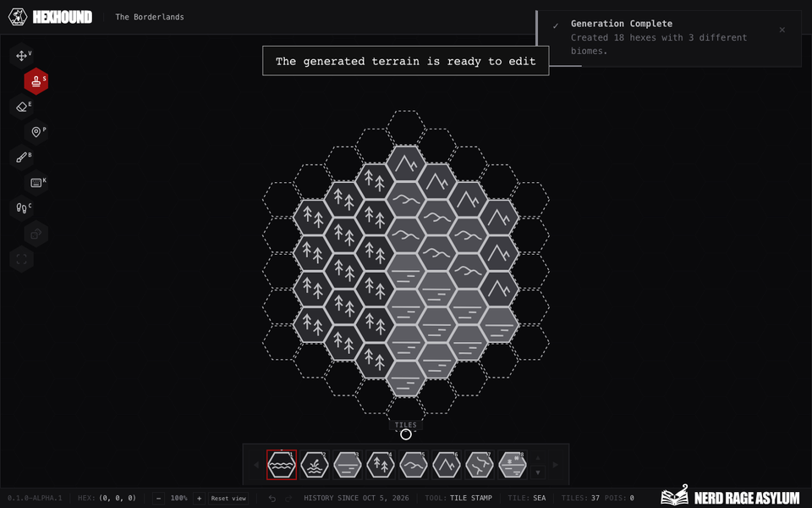Click the Generation Complete notification title
812x508 pixels.
coord(622,24)
